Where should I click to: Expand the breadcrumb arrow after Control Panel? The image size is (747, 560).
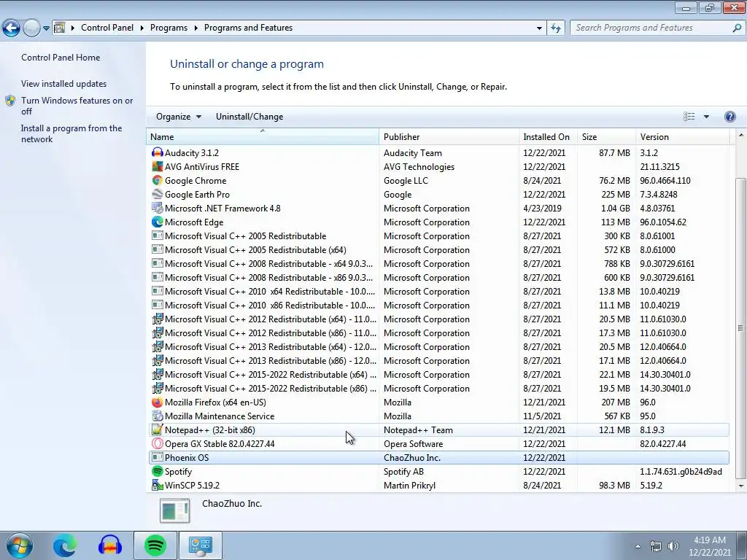point(142,28)
